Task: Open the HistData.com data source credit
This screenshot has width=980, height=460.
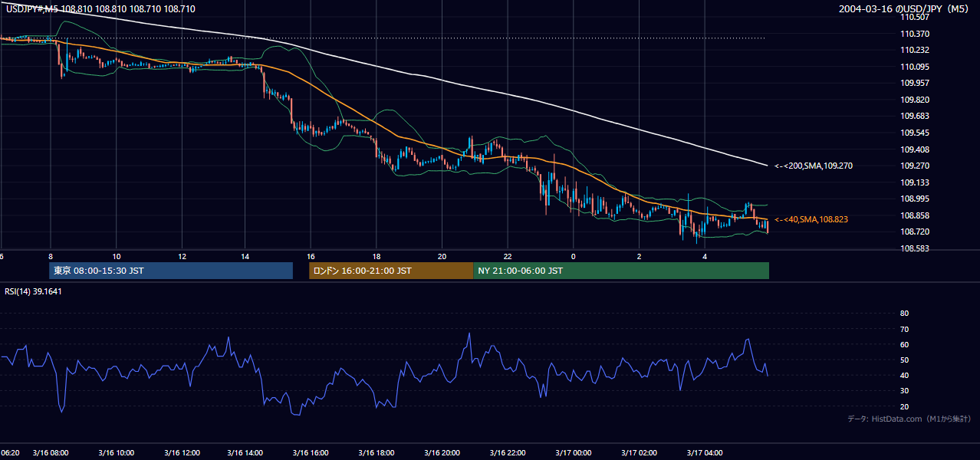Action: pyautogui.click(x=909, y=419)
